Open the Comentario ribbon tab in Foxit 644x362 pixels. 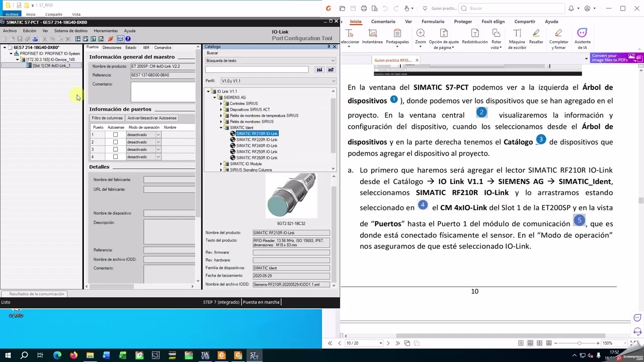(383, 22)
